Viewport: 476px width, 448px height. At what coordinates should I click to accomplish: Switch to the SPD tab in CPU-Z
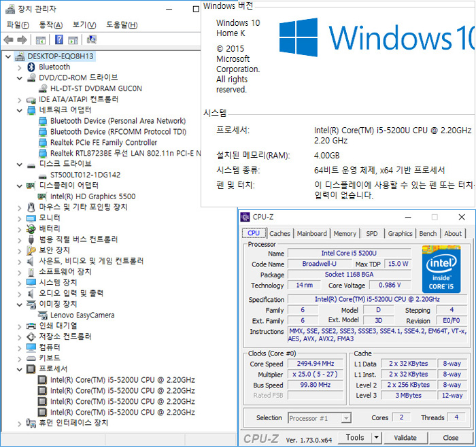(372, 233)
